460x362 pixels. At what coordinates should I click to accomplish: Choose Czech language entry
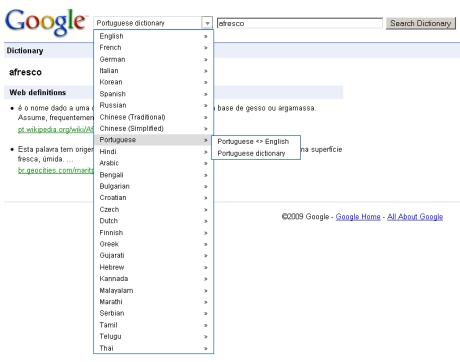pos(153,209)
